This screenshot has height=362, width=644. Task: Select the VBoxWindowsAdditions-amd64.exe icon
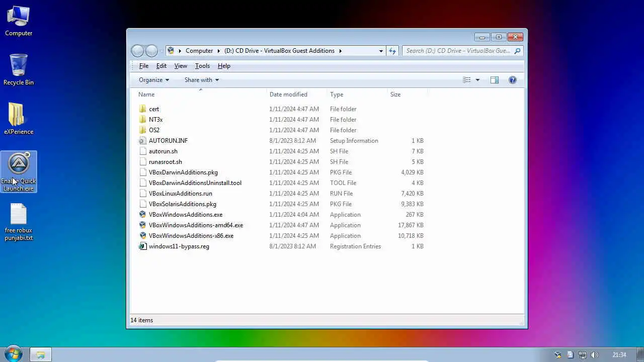[x=143, y=225]
